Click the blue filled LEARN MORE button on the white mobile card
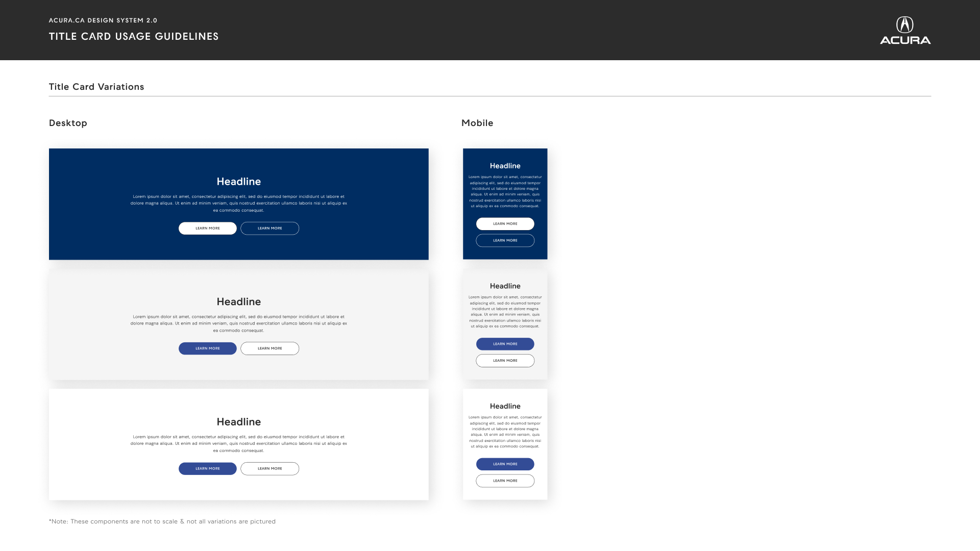The image size is (980, 551). [505, 464]
